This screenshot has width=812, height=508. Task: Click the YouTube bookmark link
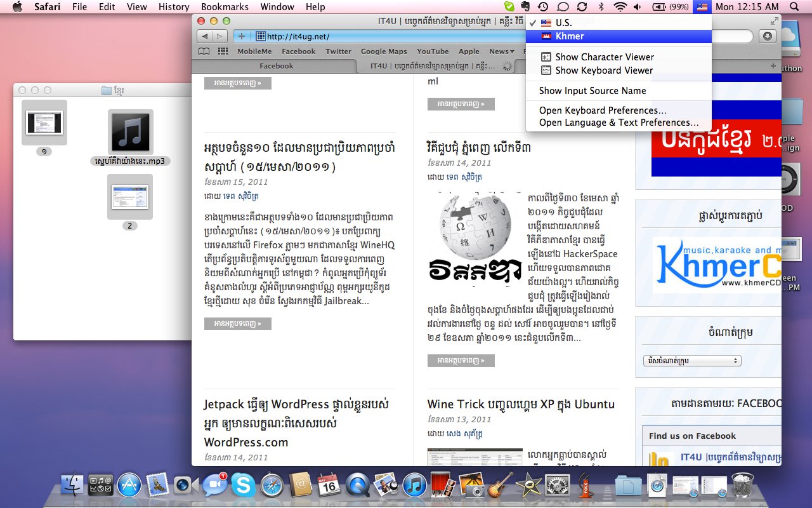pyautogui.click(x=433, y=51)
